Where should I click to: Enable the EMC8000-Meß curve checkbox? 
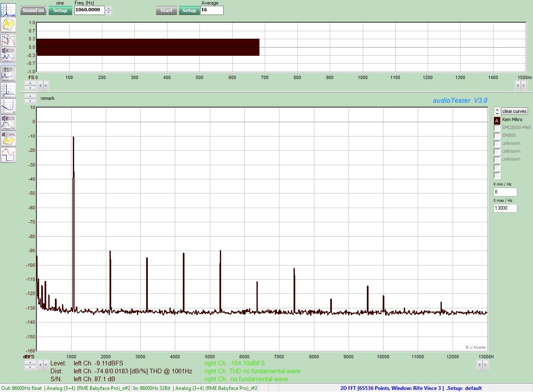coord(497,128)
